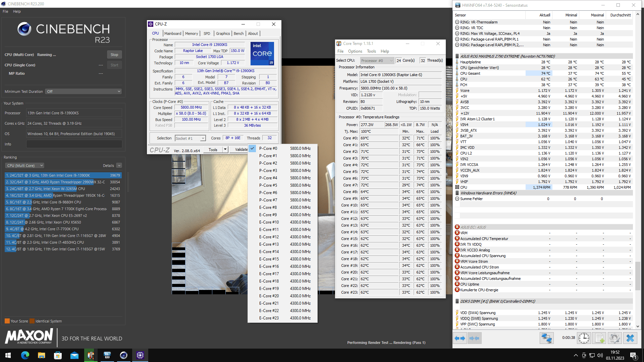Click Cinebench sphere icon in taskbar
Screen dimensions: 644x362
click(124, 355)
